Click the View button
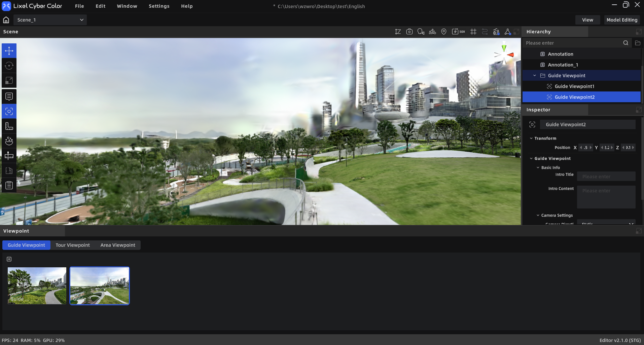This screenshot has height=345, width=644. pos(587,20)
